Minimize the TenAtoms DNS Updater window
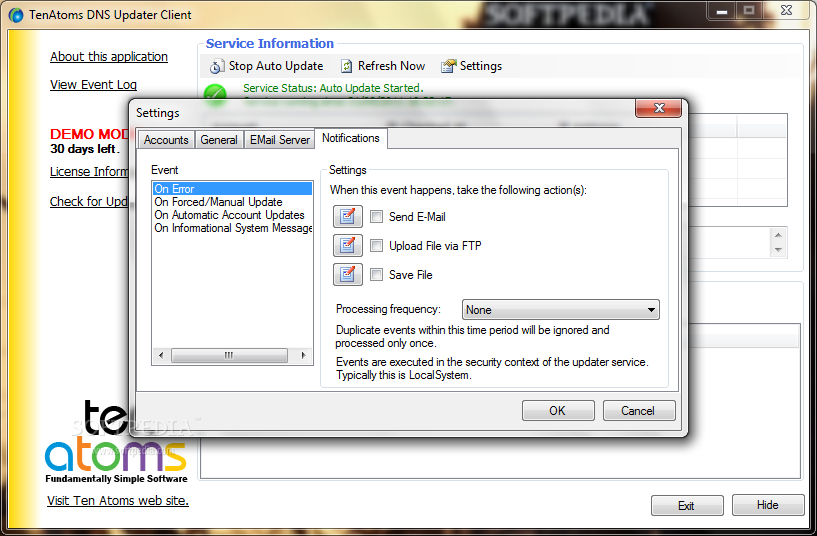The width and height of the screenshot is (817, 536). (x=722, y=10)
